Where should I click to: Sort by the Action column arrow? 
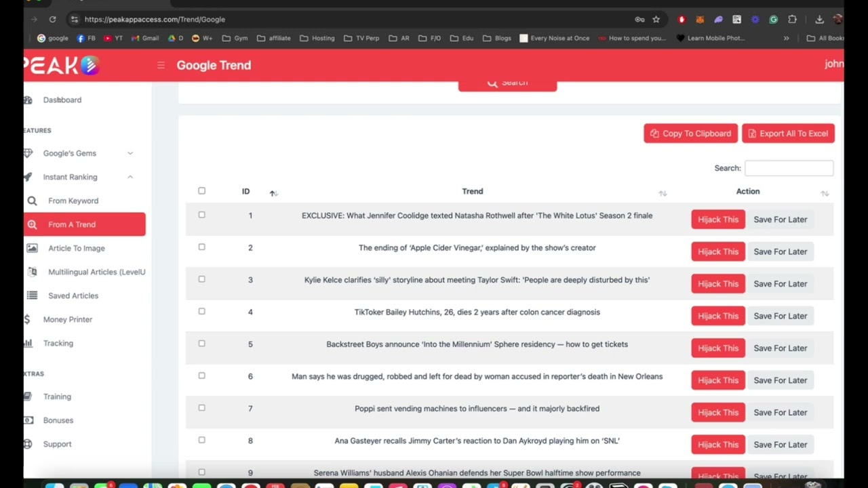[825, 193]
